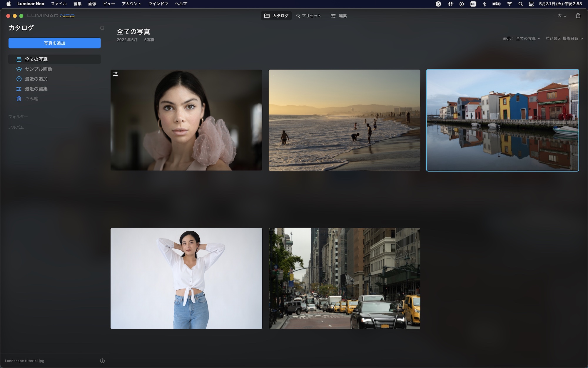Click the info icon beside Landscape tutorial.jpg
This screenshot has width=588, height=368.
pyautogui.click(x=102, y=361)
